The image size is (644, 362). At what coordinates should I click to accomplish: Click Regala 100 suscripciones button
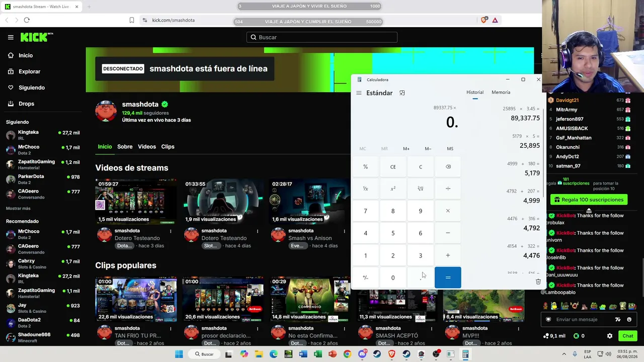point(589,200)
